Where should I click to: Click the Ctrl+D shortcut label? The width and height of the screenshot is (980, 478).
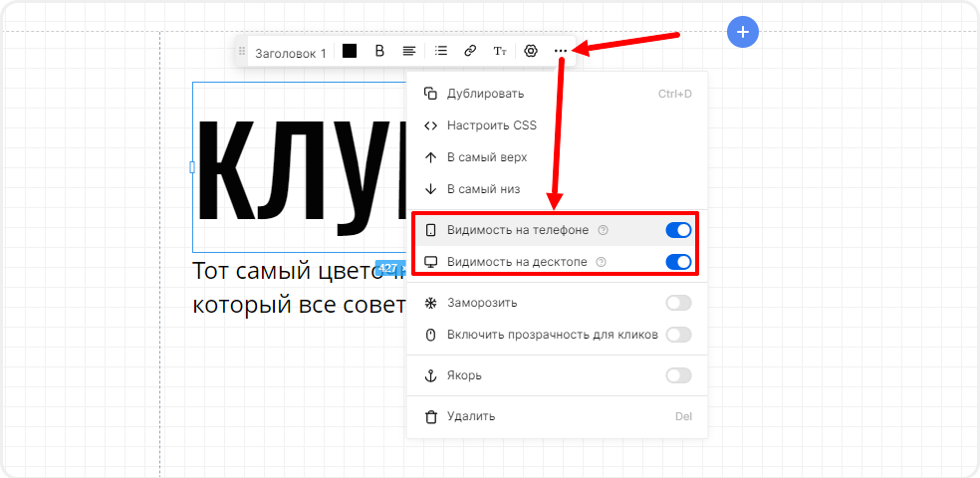coord(675,95)
